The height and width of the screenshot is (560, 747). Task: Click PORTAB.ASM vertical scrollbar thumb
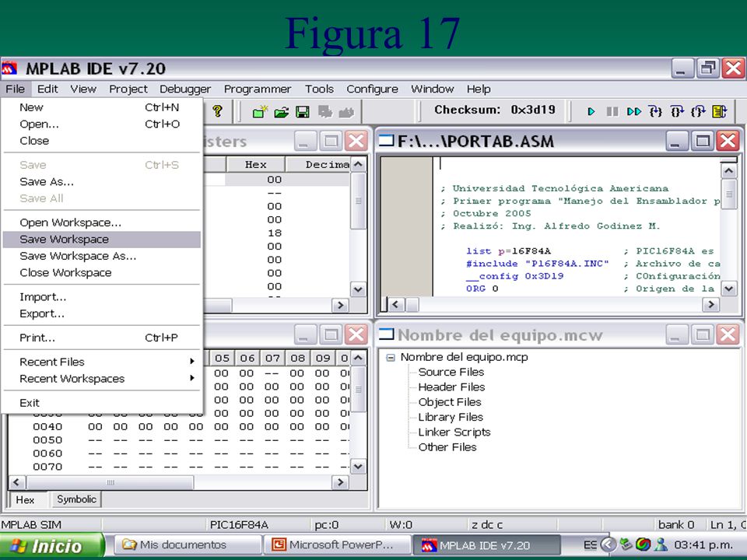coord(729,194)
